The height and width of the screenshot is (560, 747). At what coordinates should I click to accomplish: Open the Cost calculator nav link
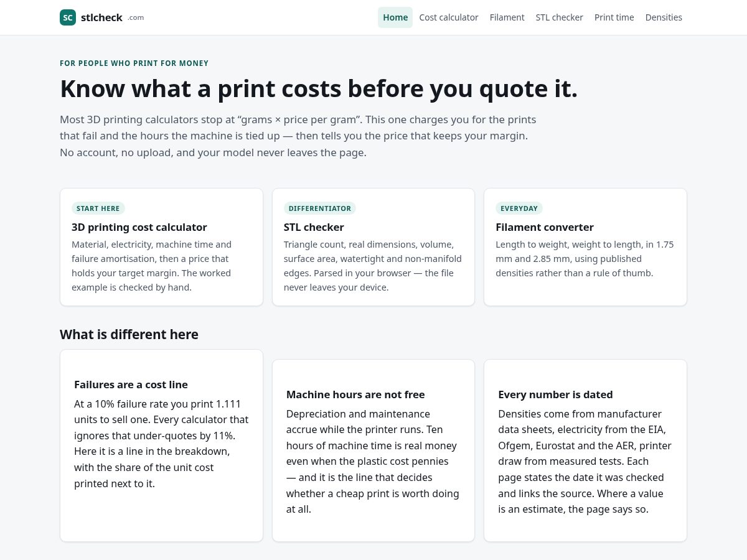point(449,17)
